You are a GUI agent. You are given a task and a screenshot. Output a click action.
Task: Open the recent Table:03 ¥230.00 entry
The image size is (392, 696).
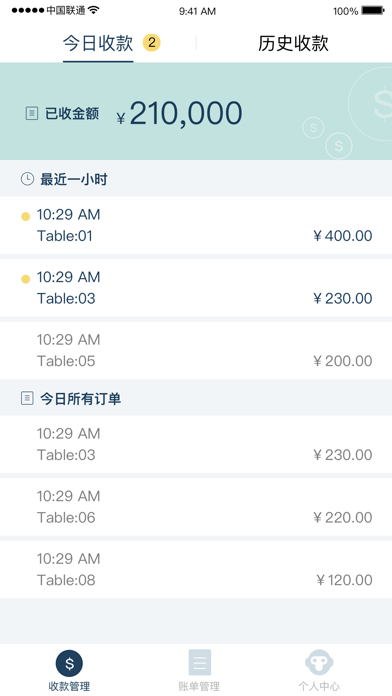pos(196,288)
